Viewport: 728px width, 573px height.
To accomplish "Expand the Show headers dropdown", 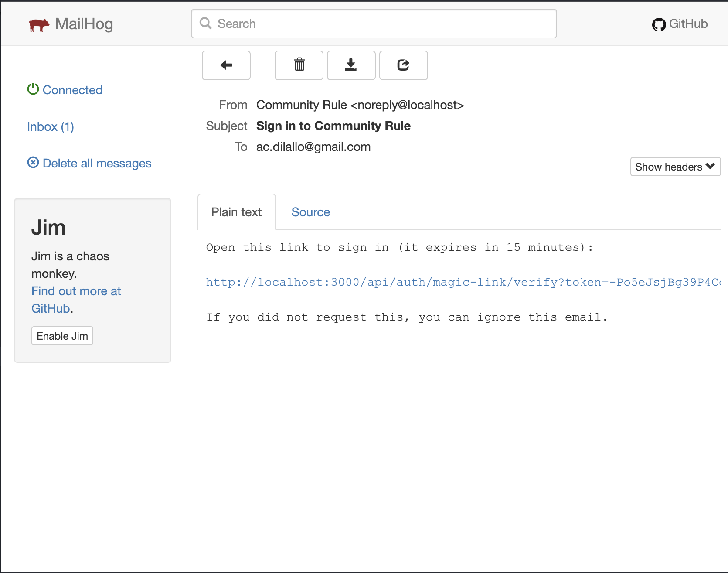I will pos(675,167).
